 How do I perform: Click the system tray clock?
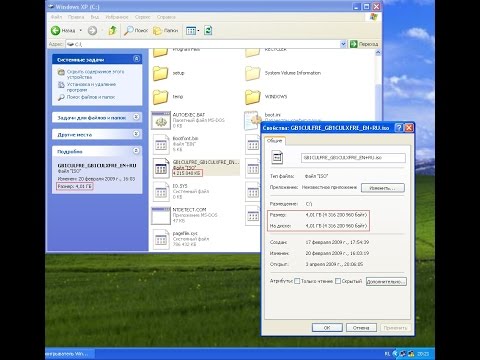423,354
